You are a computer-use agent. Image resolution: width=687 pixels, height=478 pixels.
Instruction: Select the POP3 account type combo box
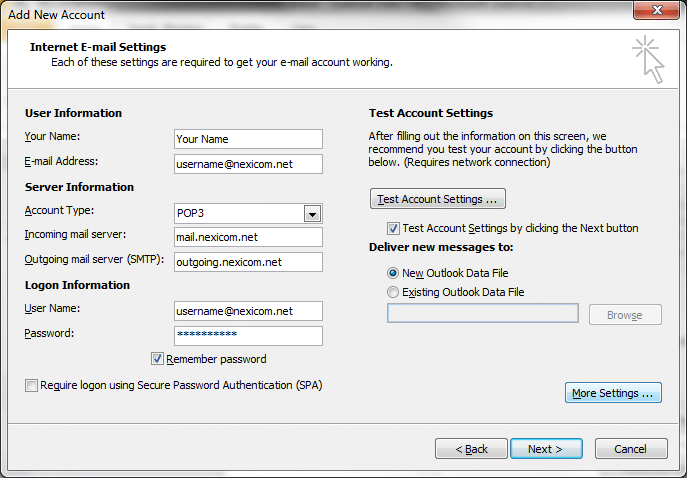pos(248,214)
